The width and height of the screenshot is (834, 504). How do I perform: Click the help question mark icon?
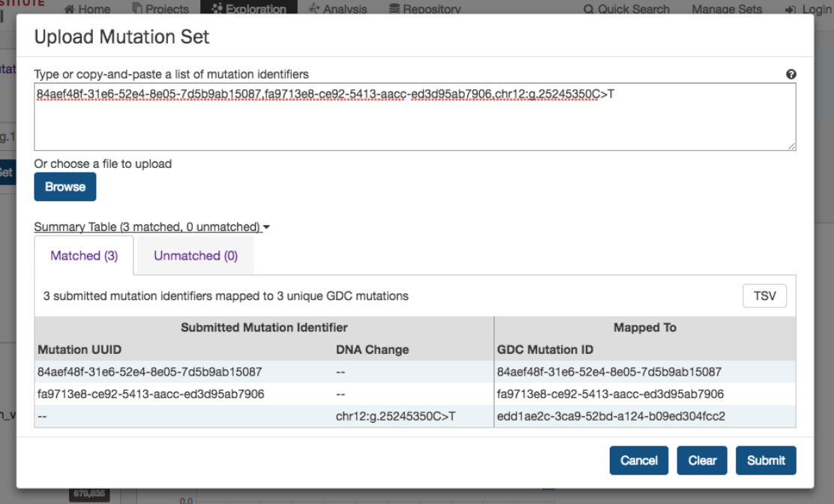tap(790, 74)
